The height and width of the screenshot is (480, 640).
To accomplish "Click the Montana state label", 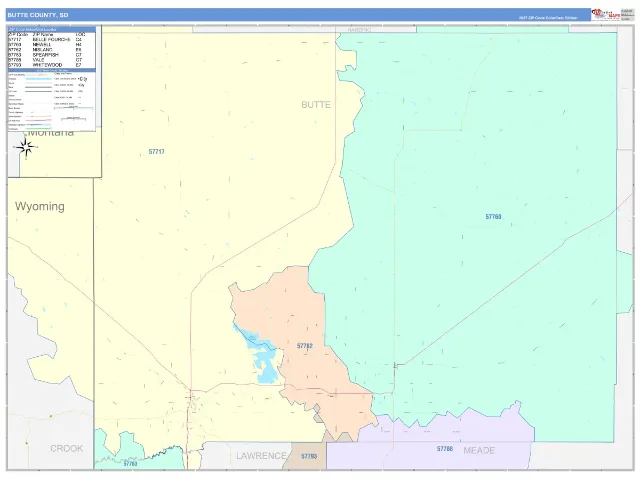I will (x=51, y=133).
